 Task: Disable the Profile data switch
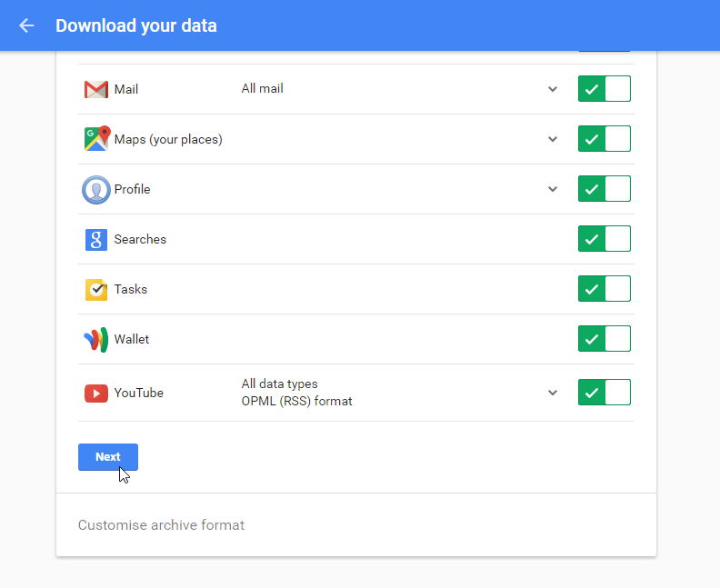coord(605,189)
